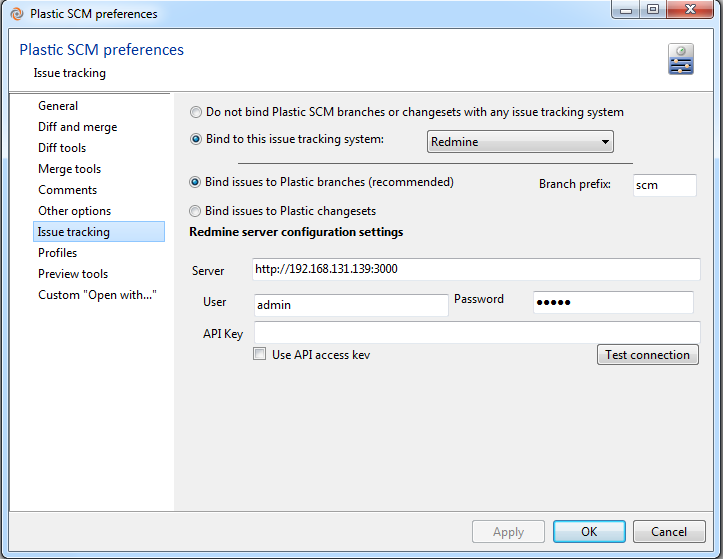Viewport: 723px width, 559px height.
Task: Maximize the preferences window
Action: [x=652, y=9]
